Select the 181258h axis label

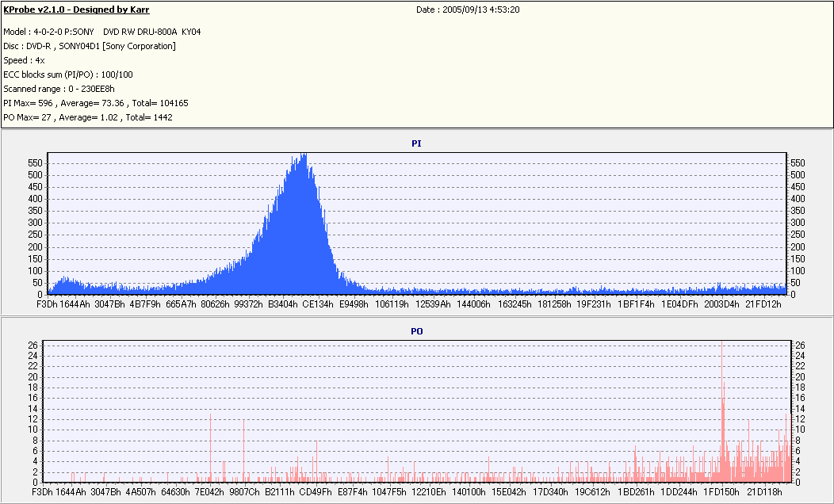[554, 304]
